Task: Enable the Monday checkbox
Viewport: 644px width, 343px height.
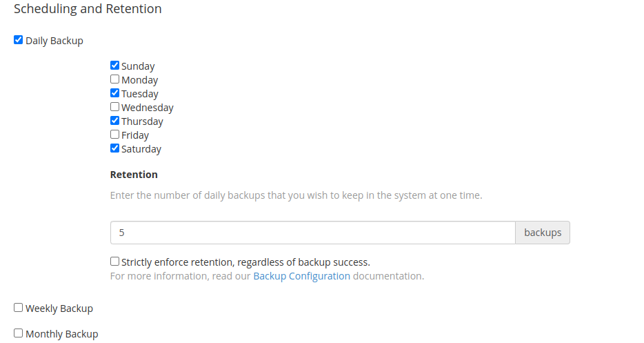Action: pos(115,79)
